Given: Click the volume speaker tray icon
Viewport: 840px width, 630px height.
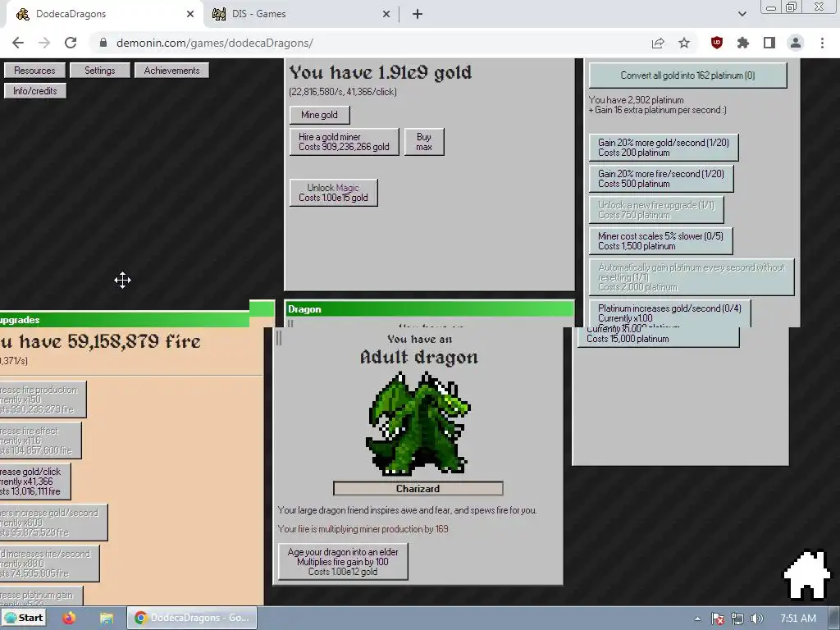Looking at the screenshot, I should tap(756, 619).
